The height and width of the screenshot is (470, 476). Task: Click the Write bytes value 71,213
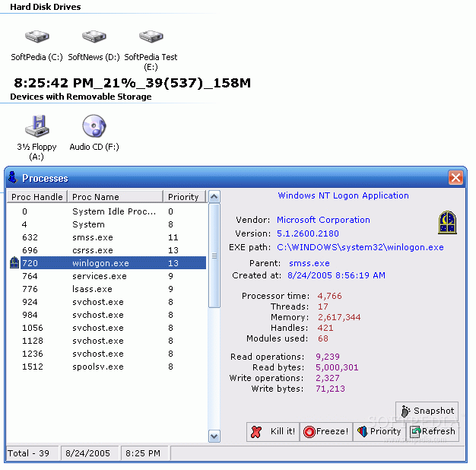tap(330, 389)
